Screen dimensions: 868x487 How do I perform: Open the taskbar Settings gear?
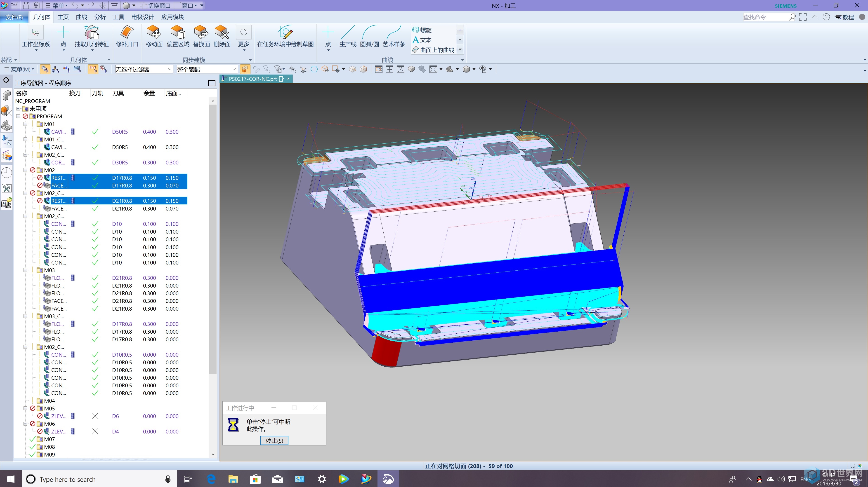[322, 479]
